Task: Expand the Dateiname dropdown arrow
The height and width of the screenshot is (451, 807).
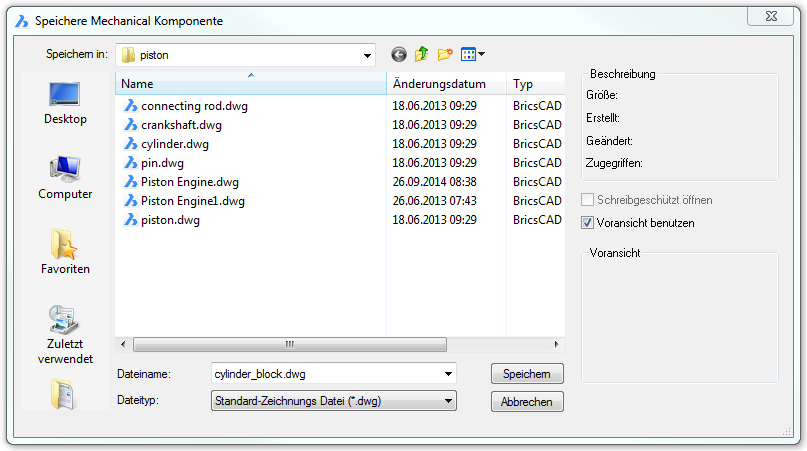Action: pos(448,374)
